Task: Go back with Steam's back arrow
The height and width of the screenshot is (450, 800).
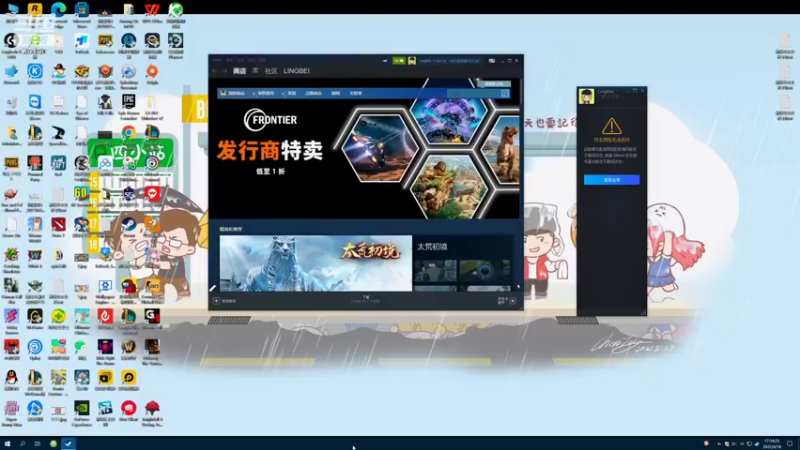Action: point(215,71)
